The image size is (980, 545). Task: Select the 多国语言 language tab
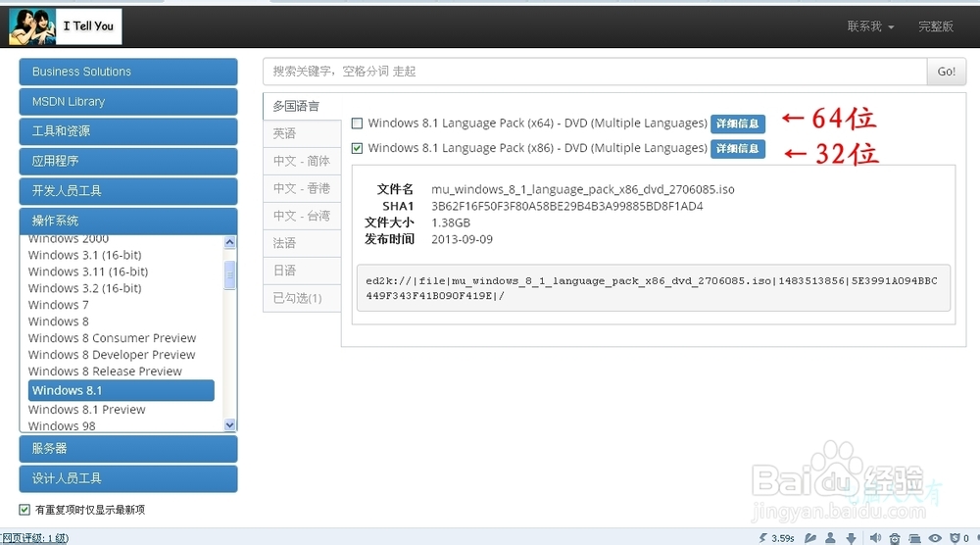pyautogui.click(x=302, y=106)
